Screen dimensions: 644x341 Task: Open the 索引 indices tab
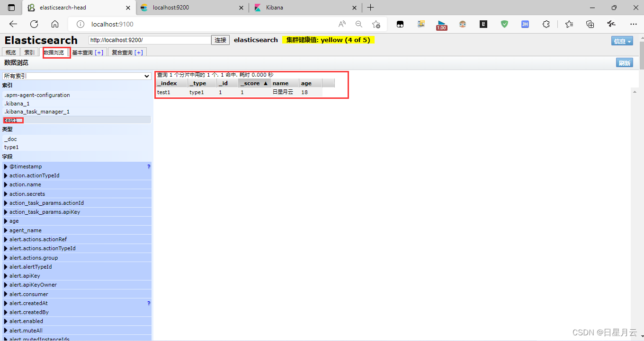coord(29,52)
